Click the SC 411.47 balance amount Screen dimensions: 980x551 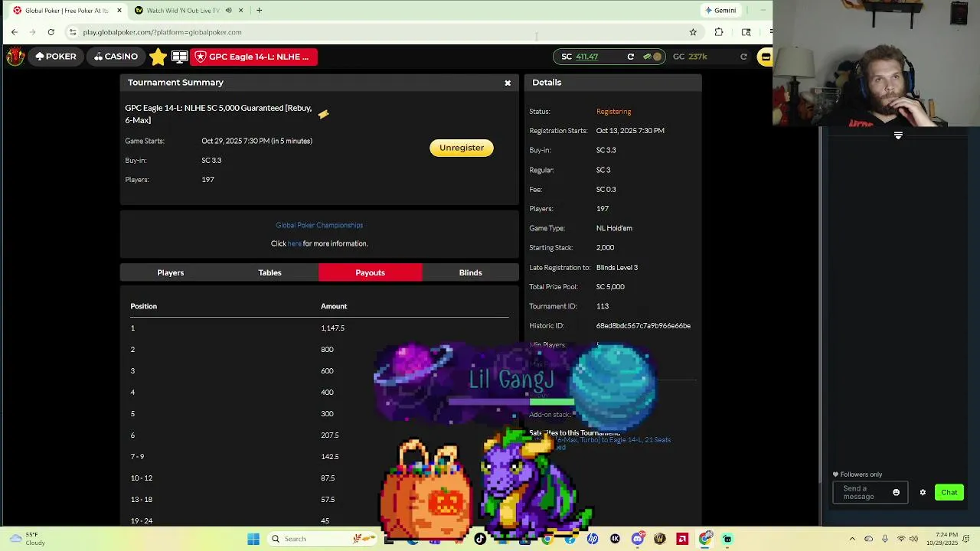(587, 57)
